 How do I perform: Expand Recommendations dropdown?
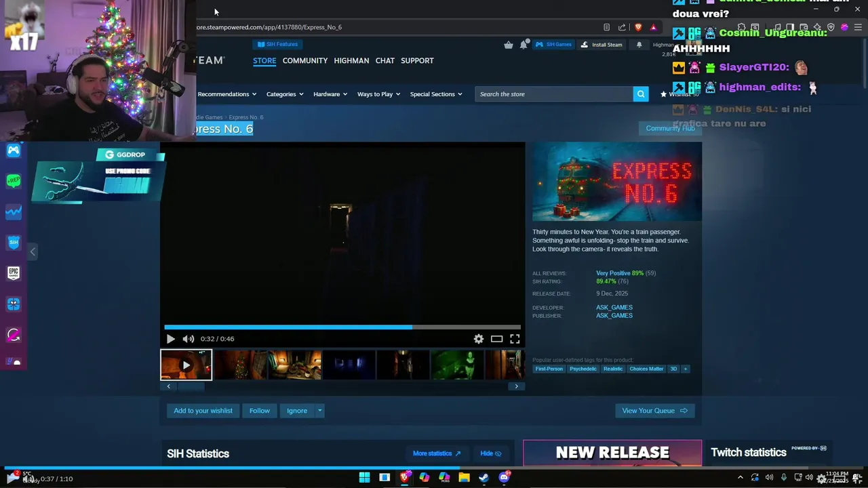227,94
